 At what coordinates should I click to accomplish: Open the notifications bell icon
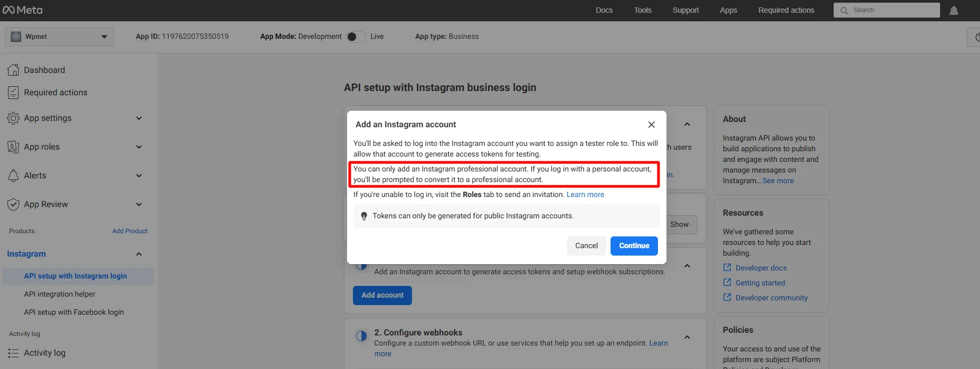[x=953, y=11]
